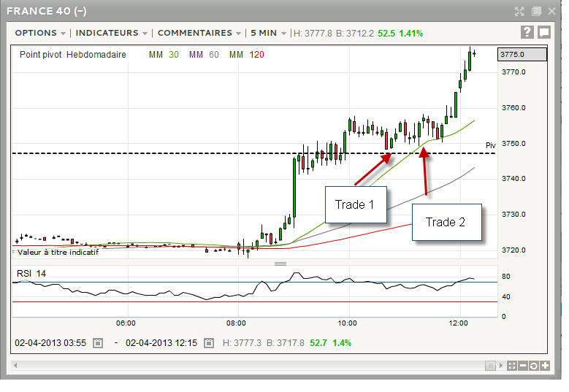The image size is (569, 392).
Task: Click footer low value B: 3717.8
Action: pos(285,343)
